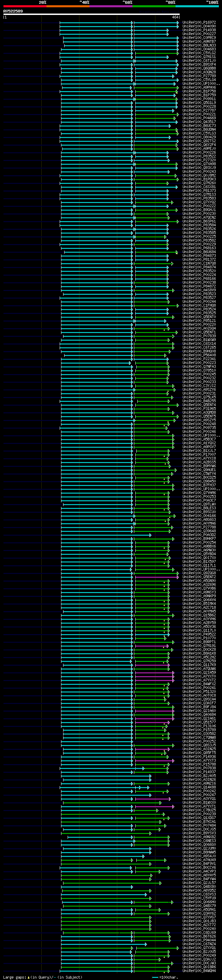This screenshot has width=222, height=980.
Task: Select the UniRef100_P27788 label
Action: point(199,527)
